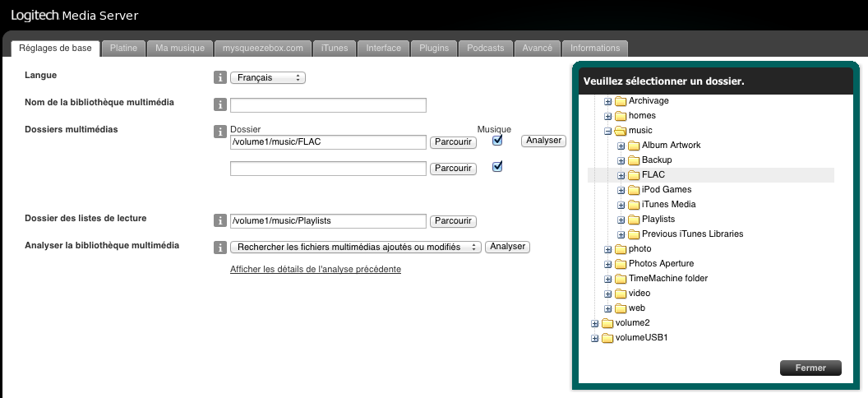
Task: Close folder picker with Fermer button
Action: (x=810, y=368)
